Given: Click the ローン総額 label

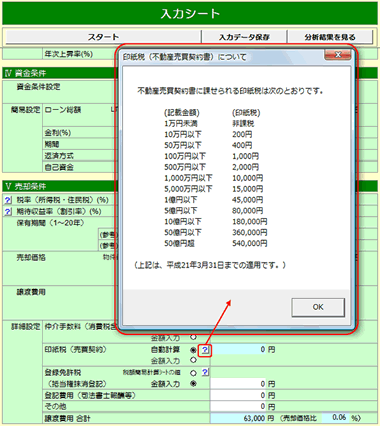Looking at the screenshot, I should (x=63, y=110).
